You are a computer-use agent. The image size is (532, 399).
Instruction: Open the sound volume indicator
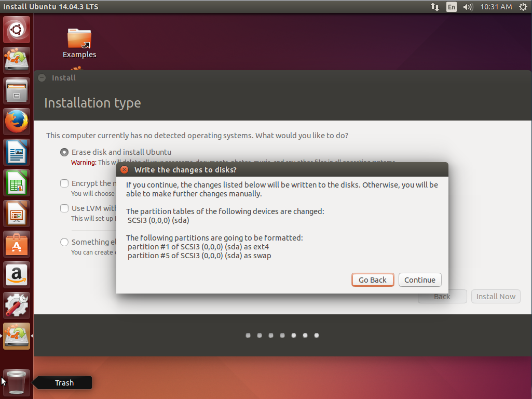click(468, 7)
